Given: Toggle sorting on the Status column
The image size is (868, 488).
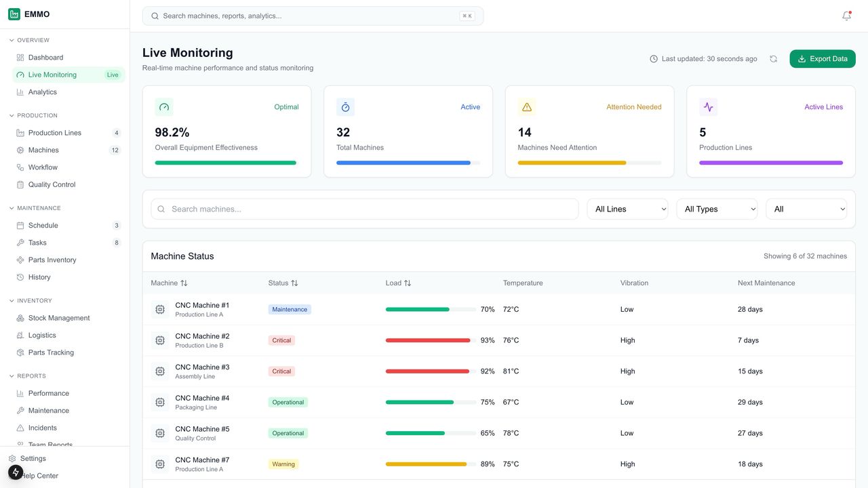Looking at the screenshot, I should coord(283,283).
